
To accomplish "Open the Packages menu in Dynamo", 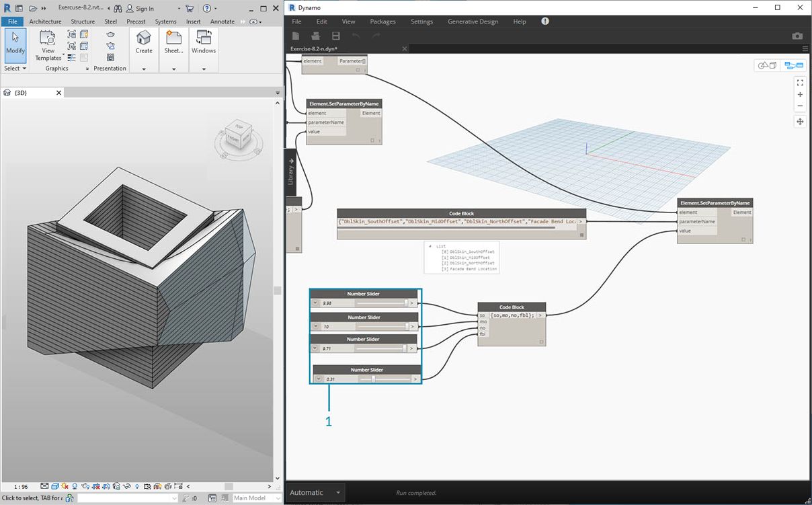I will point(382,22).
